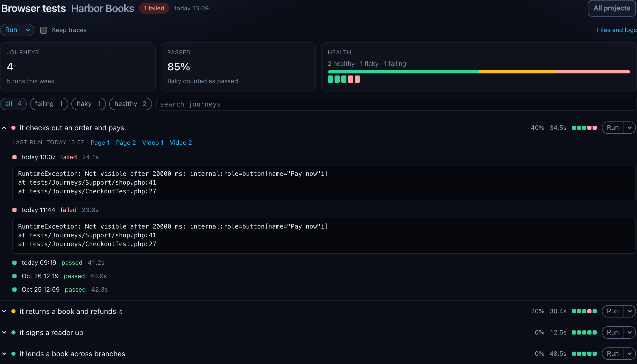
Task: Click the 40% failure rate value
Action: pos(537,128)
